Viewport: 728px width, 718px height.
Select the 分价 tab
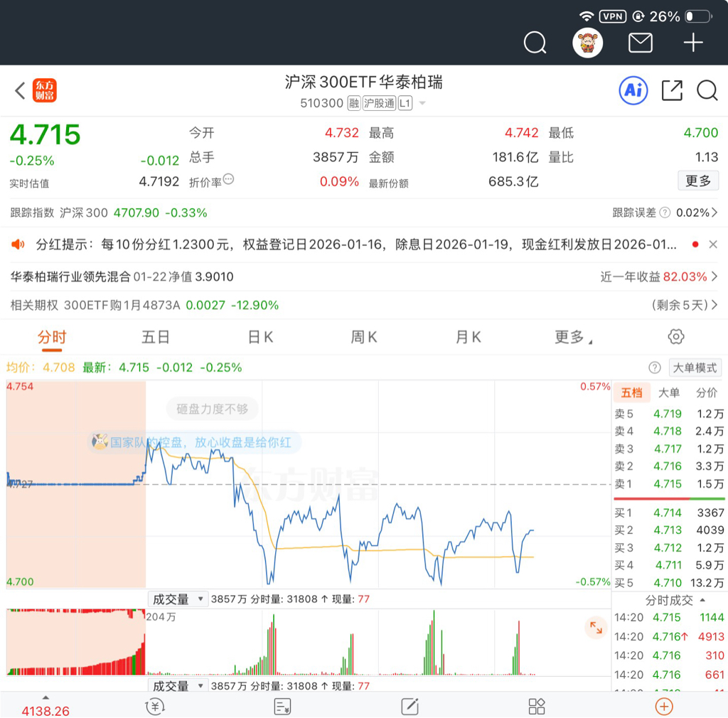pos(707,392)
